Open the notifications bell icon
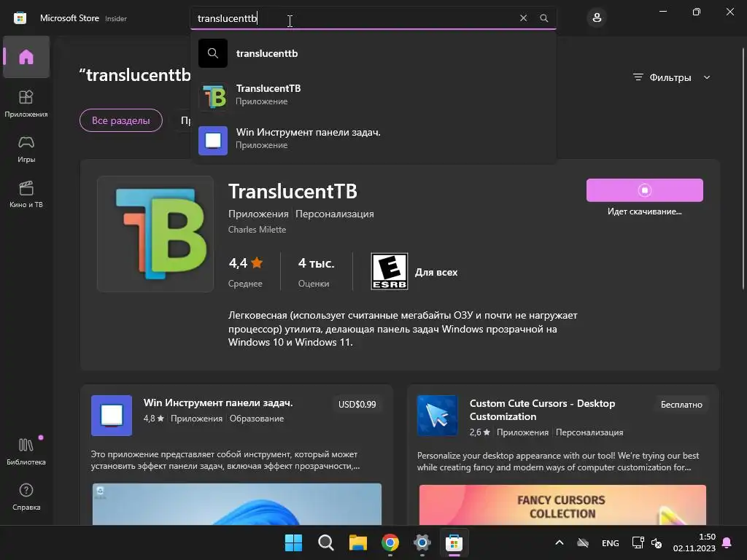Viewport: 747px width, 560px height. coord(727,542)
